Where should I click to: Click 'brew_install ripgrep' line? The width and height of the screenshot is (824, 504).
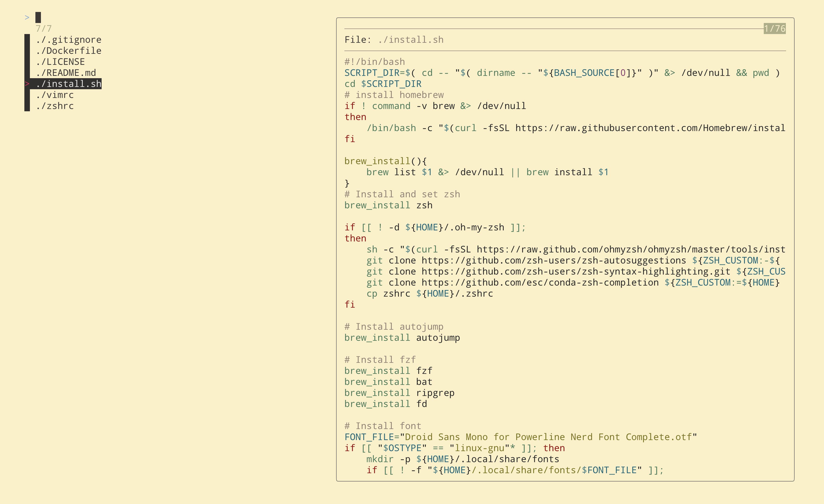(x=399, y=393)
